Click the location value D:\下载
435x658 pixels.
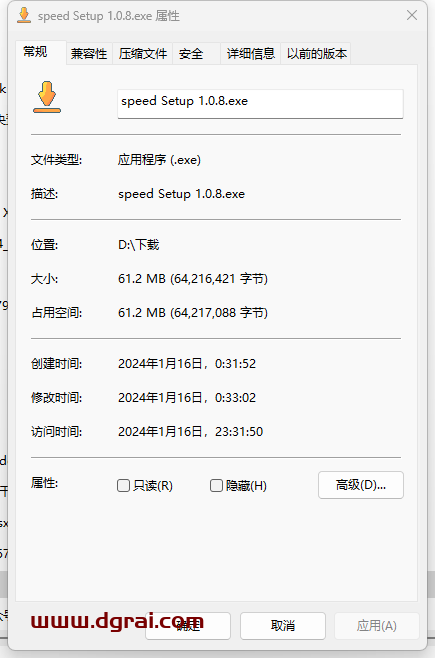click(x=138, y=245)
